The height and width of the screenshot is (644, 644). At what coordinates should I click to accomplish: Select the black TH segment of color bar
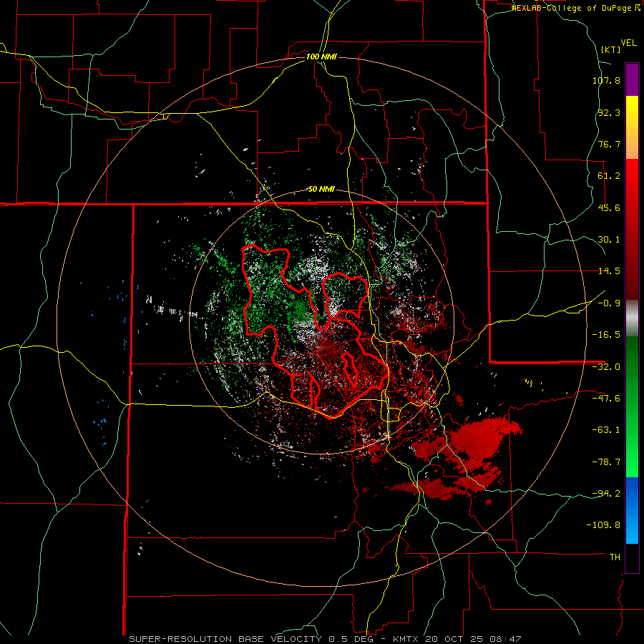coord(632,558)
